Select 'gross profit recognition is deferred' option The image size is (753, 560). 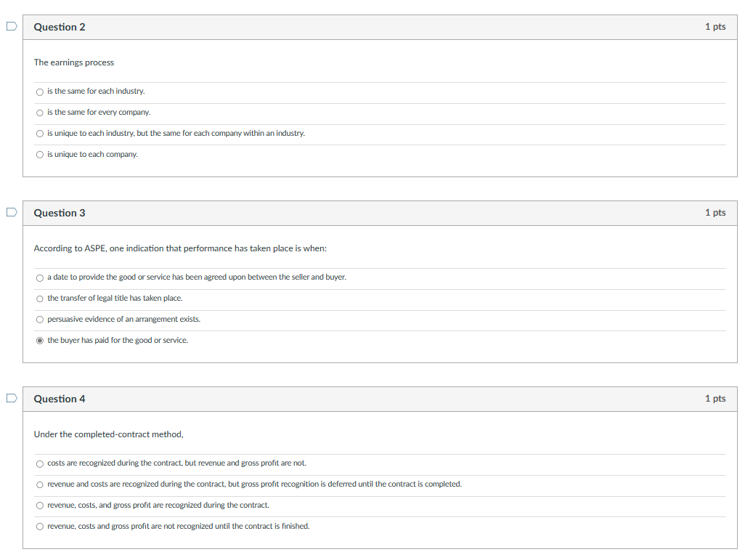coord(40,484)
